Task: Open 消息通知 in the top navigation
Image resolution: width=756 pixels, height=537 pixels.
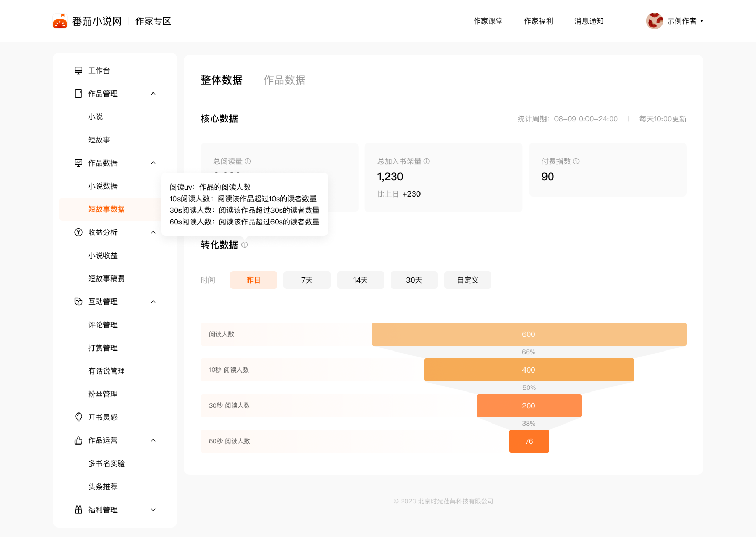Action: 589,21
